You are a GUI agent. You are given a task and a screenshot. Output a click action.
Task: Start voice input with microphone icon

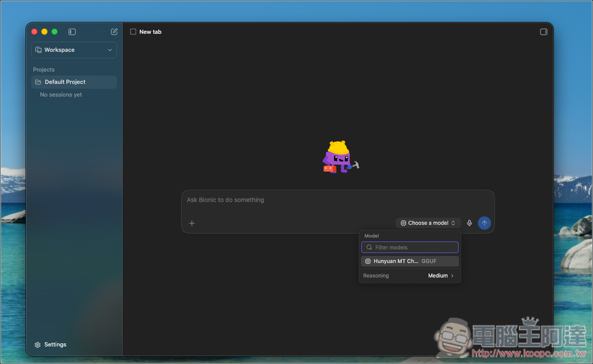click(x=469, y=223)
